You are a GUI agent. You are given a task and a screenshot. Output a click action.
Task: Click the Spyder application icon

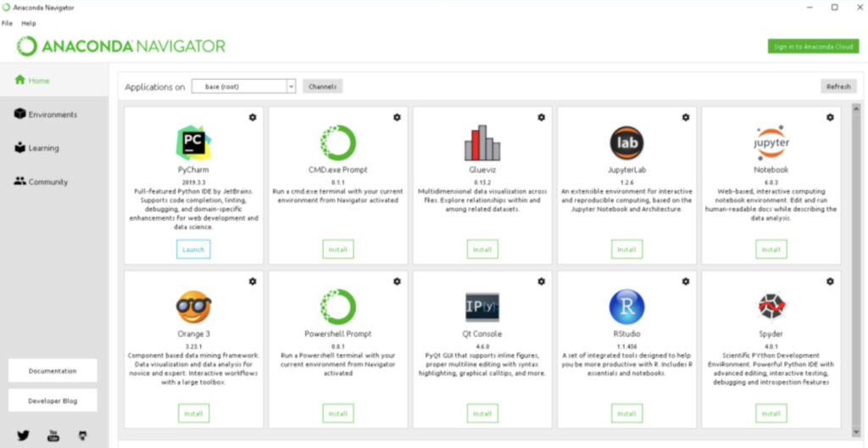tap(771, 306)
